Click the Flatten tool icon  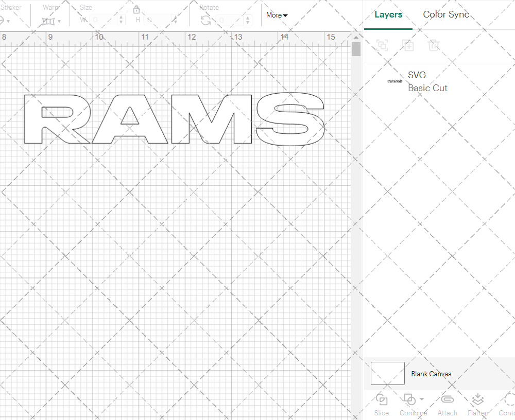click(478, 399)
